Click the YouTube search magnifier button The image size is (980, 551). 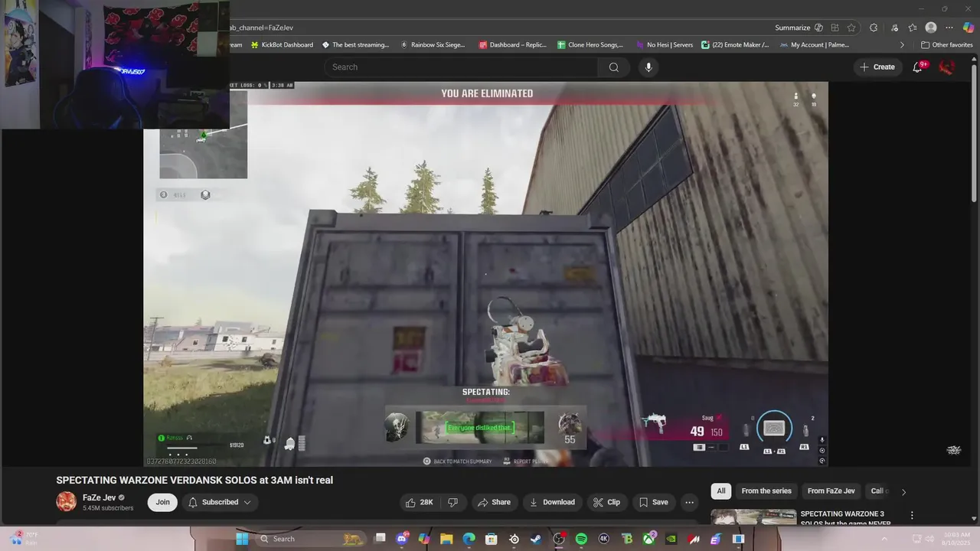(613, 67)
